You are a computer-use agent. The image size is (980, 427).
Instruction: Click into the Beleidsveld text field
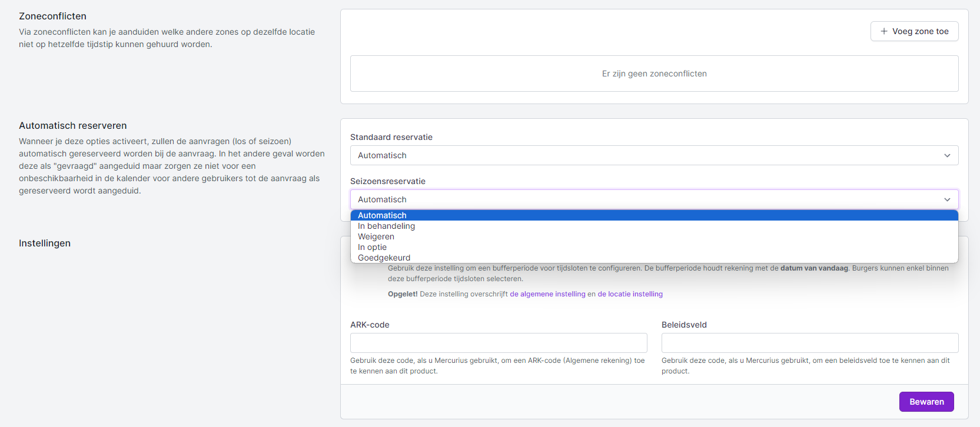point(809,343)
